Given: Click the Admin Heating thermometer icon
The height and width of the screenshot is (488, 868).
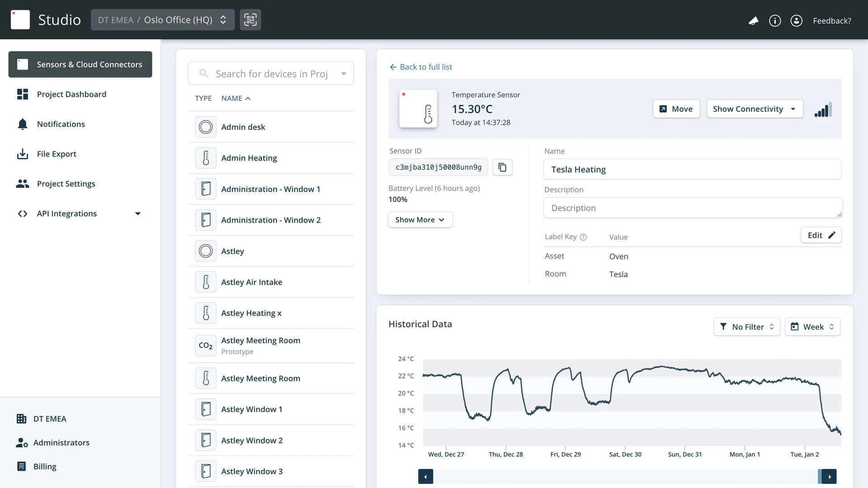Looking at the screenshot, I should coord(206,158).
